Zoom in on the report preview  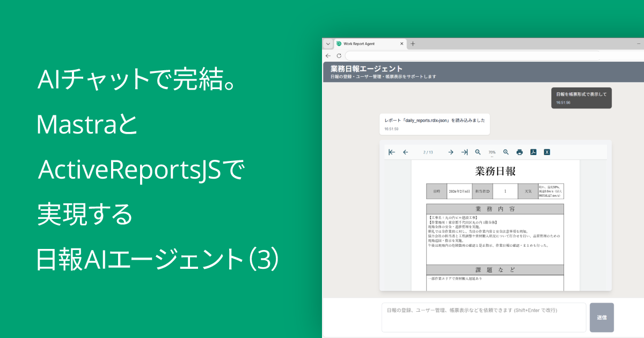point(506,152)
